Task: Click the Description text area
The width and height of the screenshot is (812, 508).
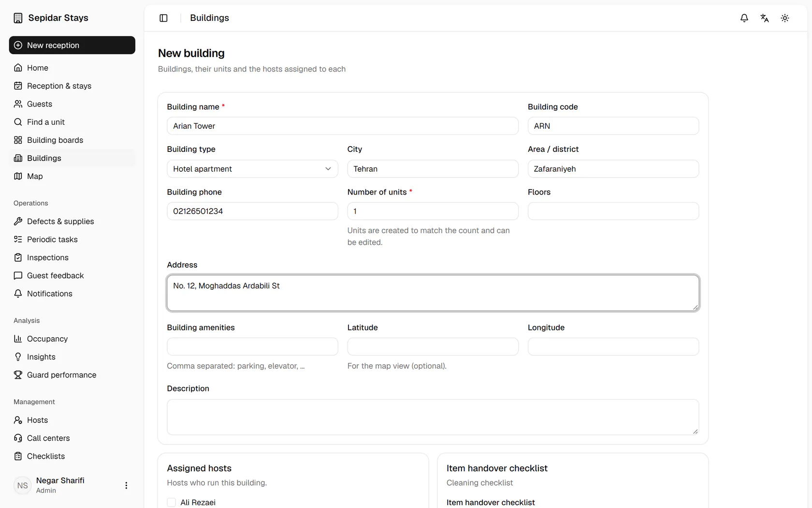Action: [433, 417]
